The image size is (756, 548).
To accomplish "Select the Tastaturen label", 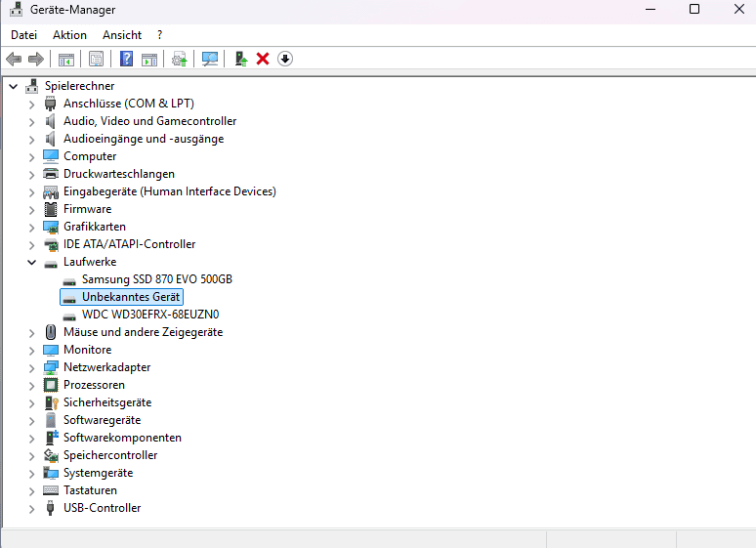I will [x=90, y=490].
